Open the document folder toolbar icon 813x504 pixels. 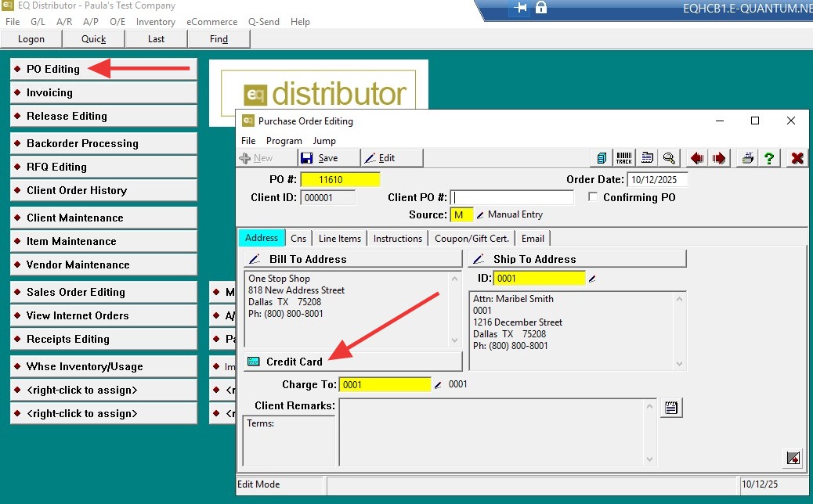tap(647, 158)
